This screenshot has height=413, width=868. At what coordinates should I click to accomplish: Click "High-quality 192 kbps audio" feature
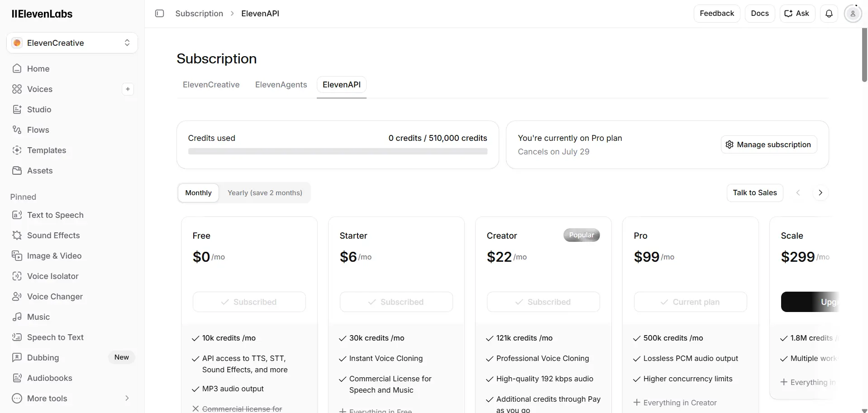click(545, 379)
